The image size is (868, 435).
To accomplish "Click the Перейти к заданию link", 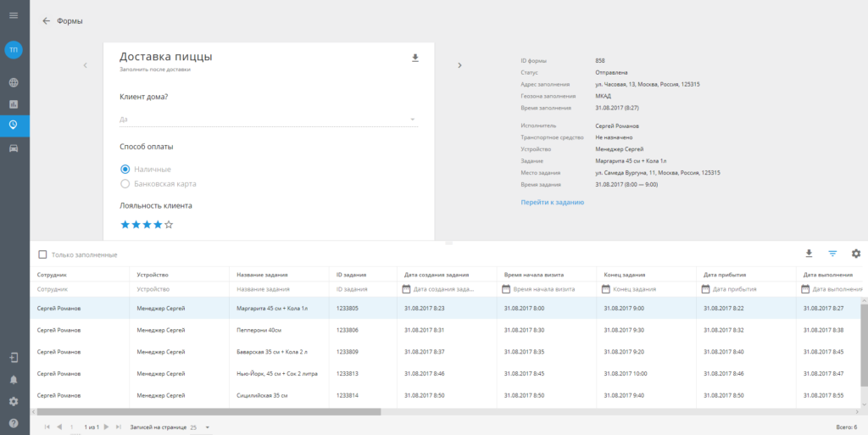I will point(552,203).
